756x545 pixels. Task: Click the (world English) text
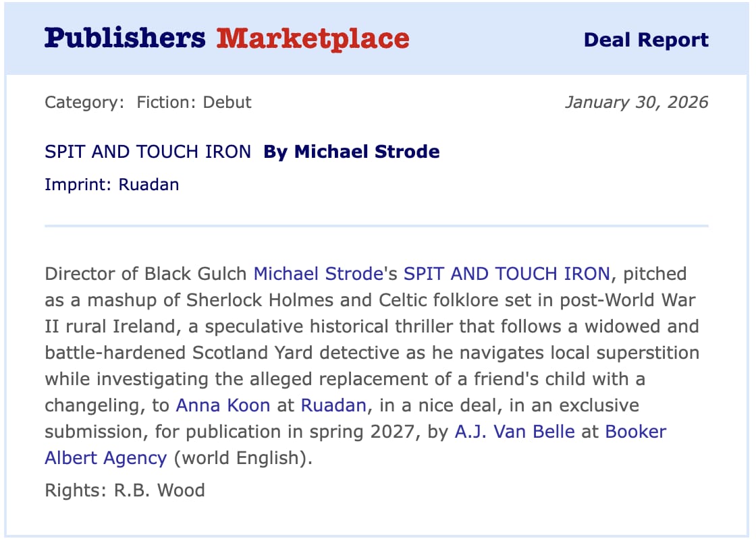(242, 458)
